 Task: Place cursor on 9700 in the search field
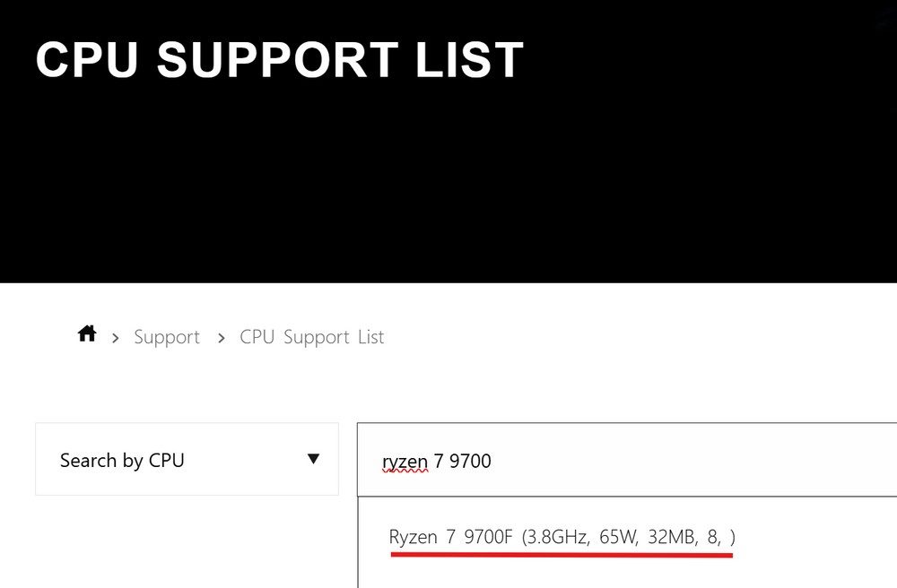(469, 461)
